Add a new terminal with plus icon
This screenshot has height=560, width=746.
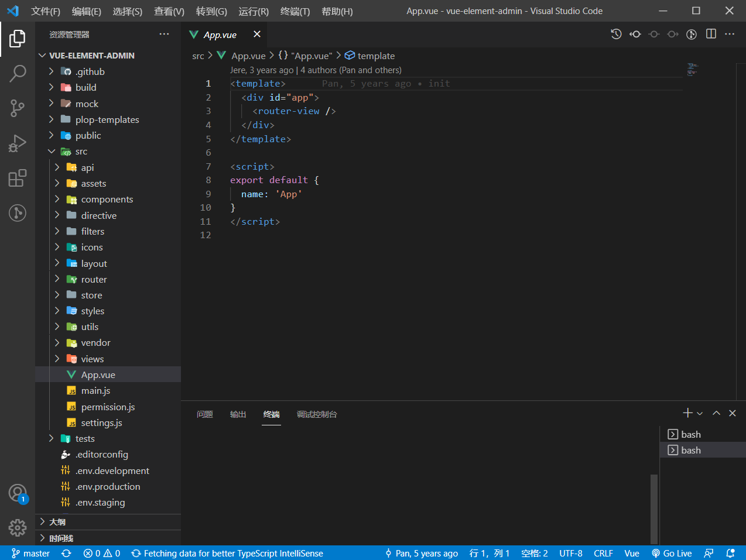point(687,413)
